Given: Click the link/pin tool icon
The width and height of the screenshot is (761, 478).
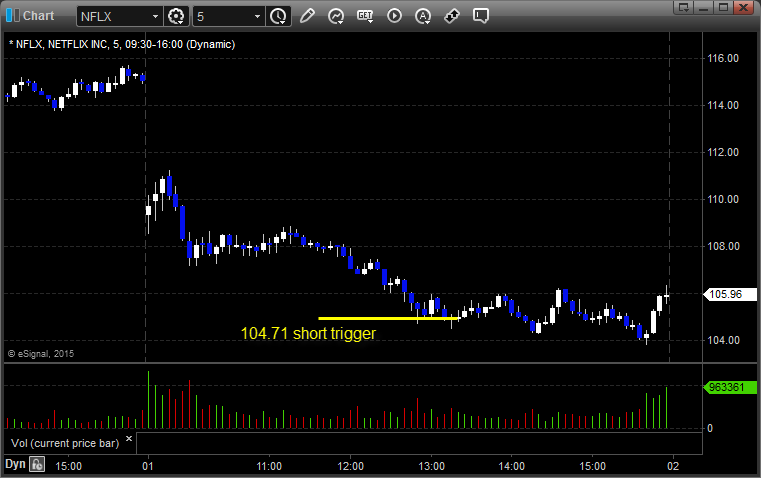Looking at the screenshot, I should click(x=452, y=16).
